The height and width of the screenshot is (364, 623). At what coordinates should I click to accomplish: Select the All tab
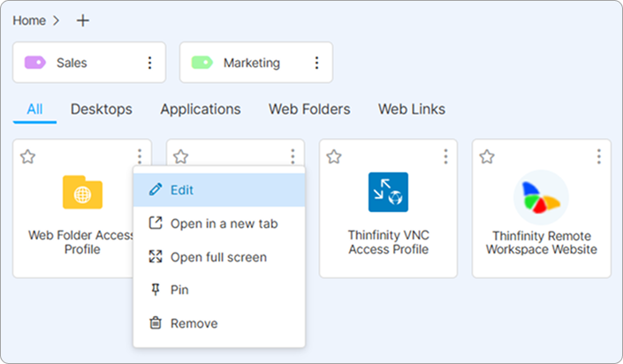click(x=34, y=110)
